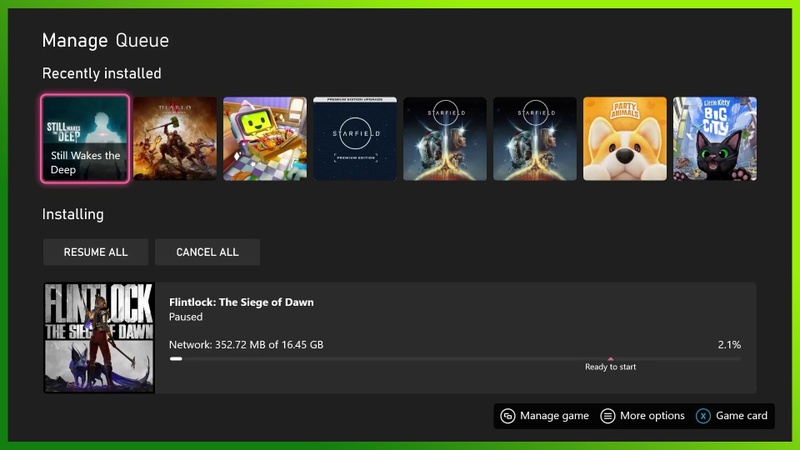
Task: Click the Installing section heading
Action: [72, 214]
